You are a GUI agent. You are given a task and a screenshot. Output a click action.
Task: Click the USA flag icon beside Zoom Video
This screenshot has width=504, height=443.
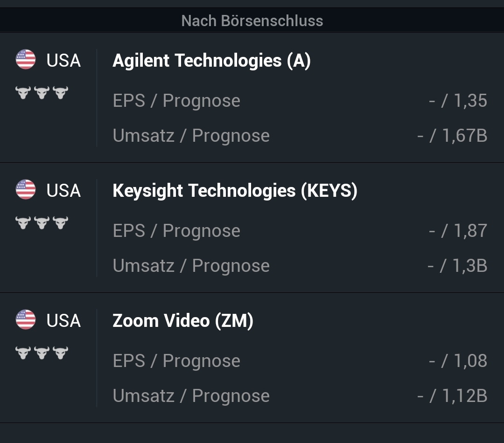pyautogui.click(x=26, y=320)
